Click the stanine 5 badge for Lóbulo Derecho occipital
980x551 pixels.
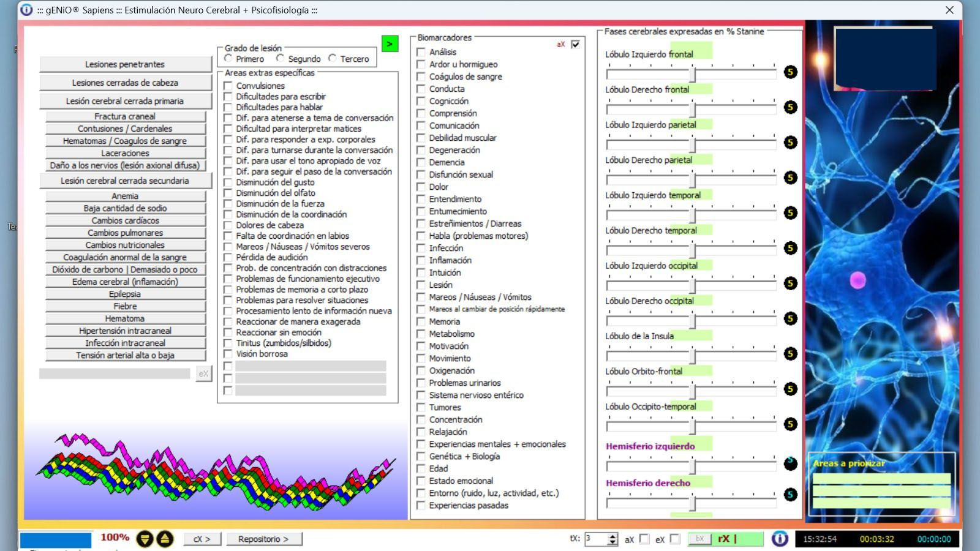pos(791,318)
